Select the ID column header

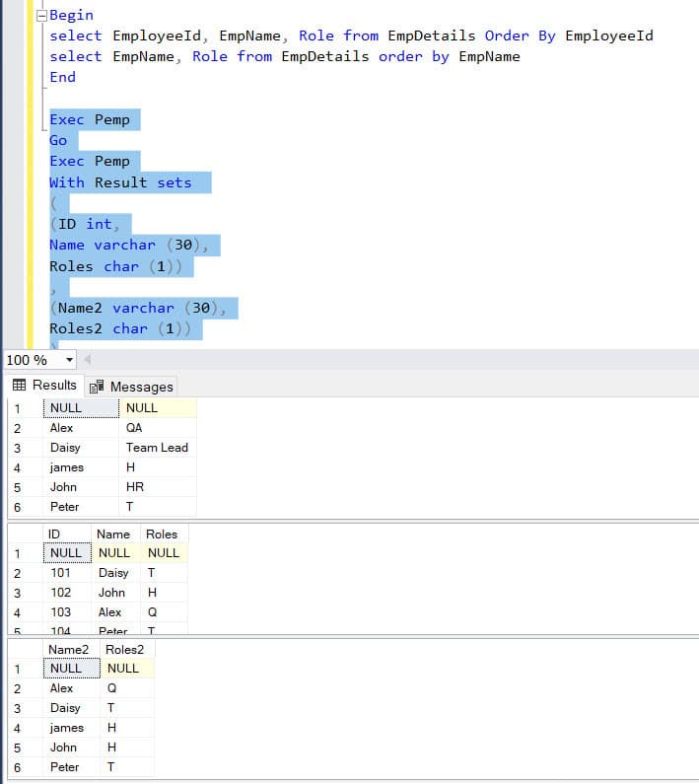click(x=67, y=534)
